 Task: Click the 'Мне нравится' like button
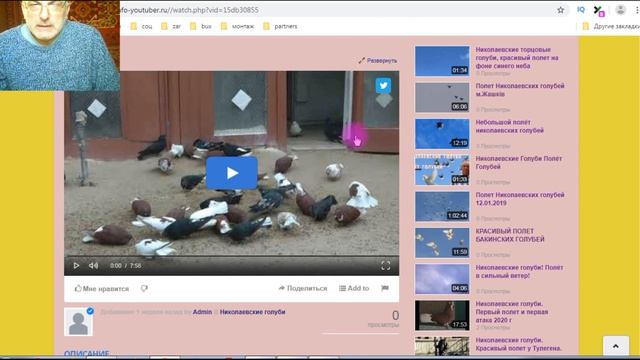click(x=102, y=289)
